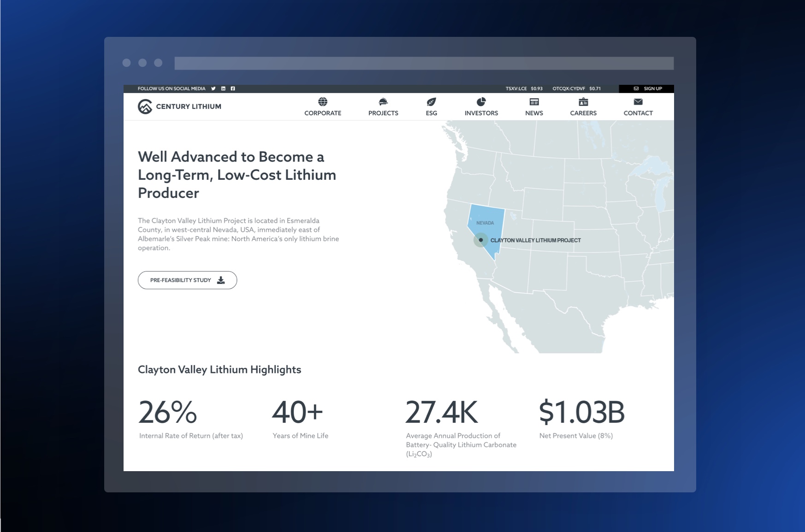Click the 27.4K statistic
This screenshot has height=532, width=805.
pyautogui.click(x=442, y=412)
